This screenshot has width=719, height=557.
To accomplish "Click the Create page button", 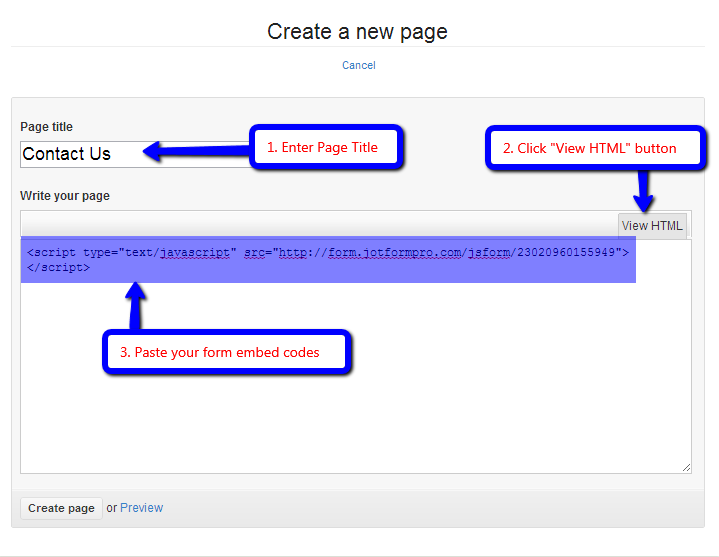I will pos(61,508).
